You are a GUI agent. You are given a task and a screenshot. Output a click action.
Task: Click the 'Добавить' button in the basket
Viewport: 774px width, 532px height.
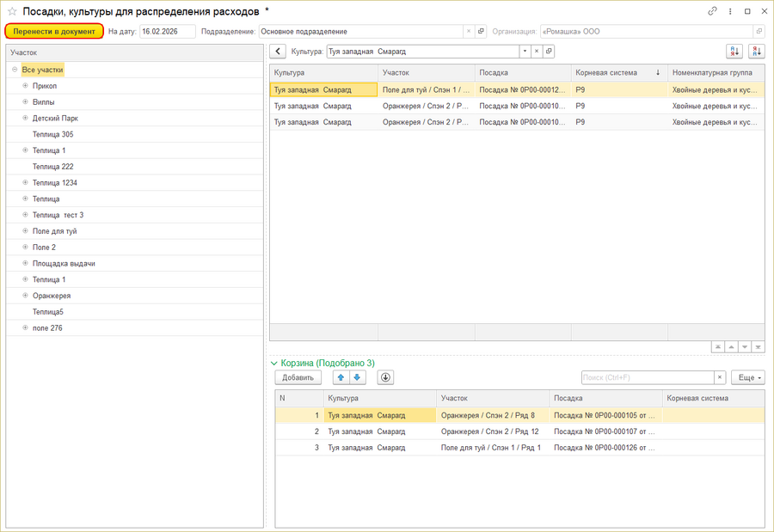coord(298,377)
